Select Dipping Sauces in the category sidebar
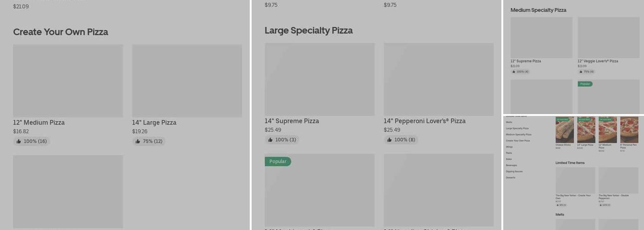The width and height of the screenshot is (644, 230). (514, 172)
